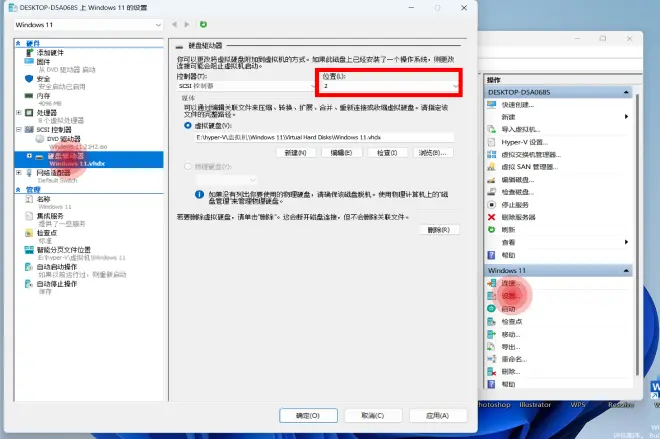This screenshot has height=439, width=660.
Task: Click the 取消(C) button
Action: tap(373, 415)
